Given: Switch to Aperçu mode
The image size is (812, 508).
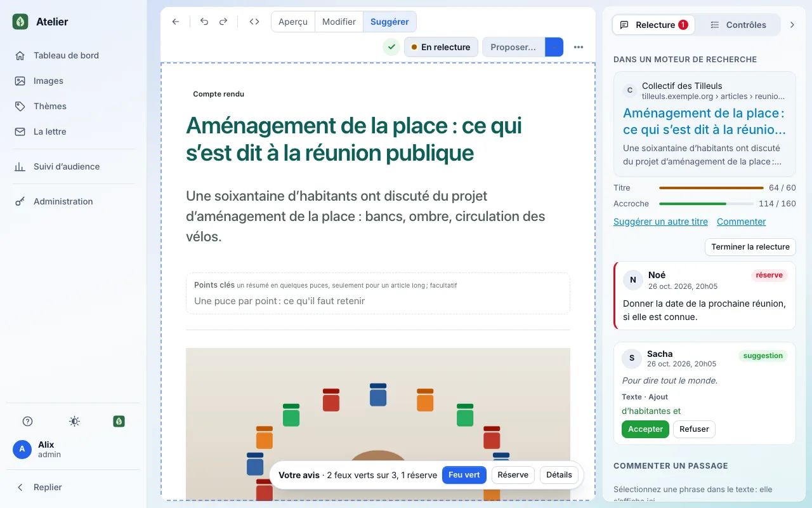Looking at the screenshot, I should coord(293,22).
